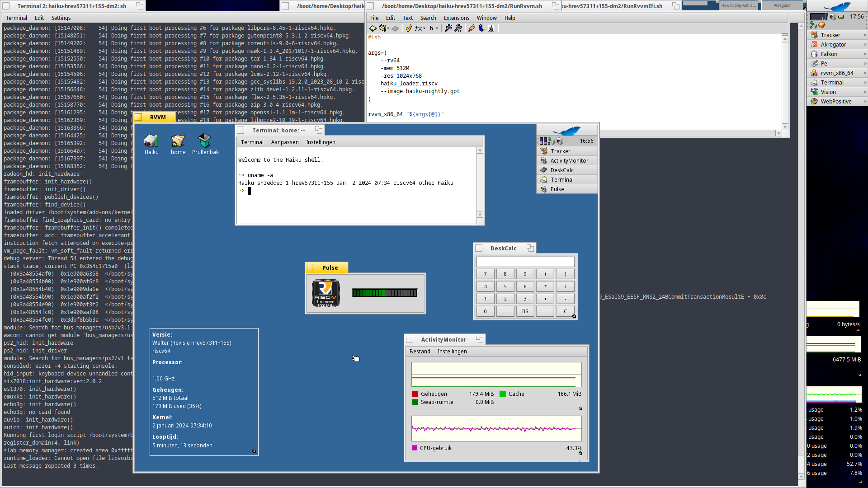The height and width of the screenshot is (488, 868).
Task: Click the open folder icon in Pe toolbar
Action: point(383,28)
